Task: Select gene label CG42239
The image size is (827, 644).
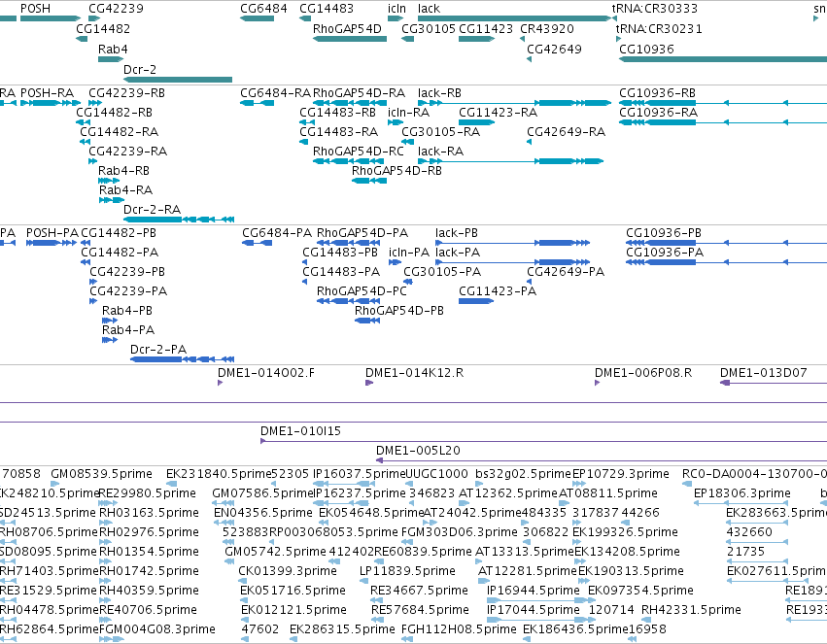Action: pyautogui.click(x=116, y=9)
